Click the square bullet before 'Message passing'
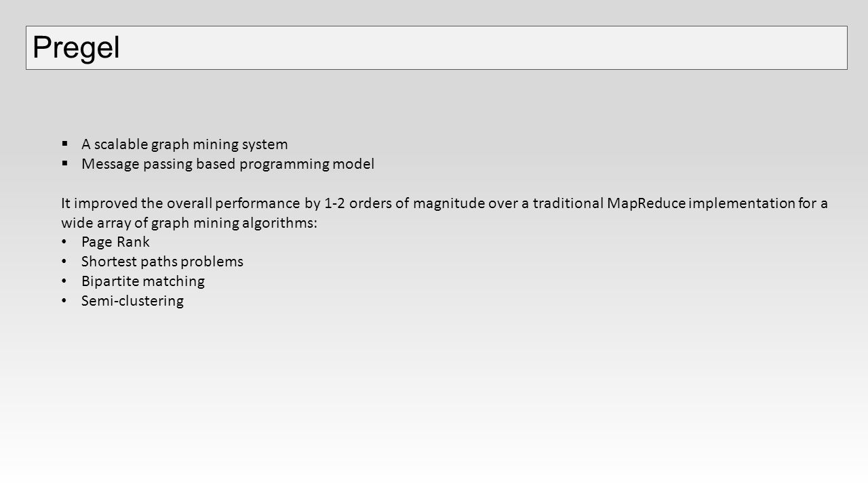The height and width of the screenshot is (488, 868). [x=64, y=163]
